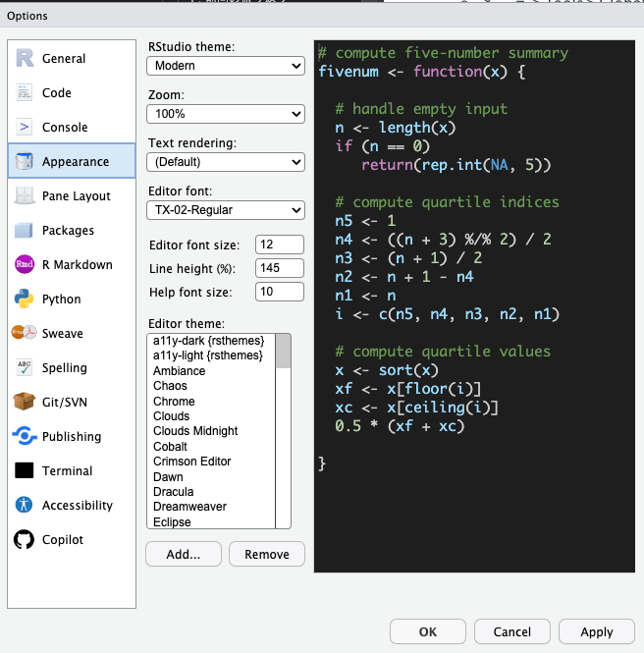
Task: Click the Python logo icon
Action: click(25, 299)
